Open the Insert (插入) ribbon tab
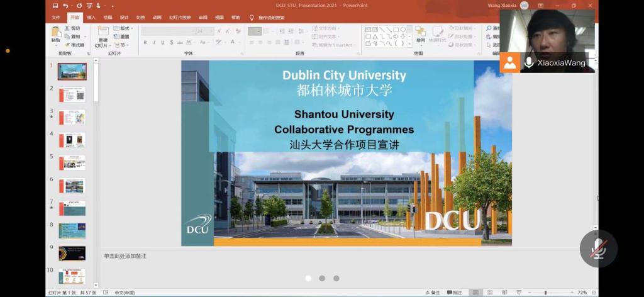Screen dimensions: 644x297 tap(92, 18)
